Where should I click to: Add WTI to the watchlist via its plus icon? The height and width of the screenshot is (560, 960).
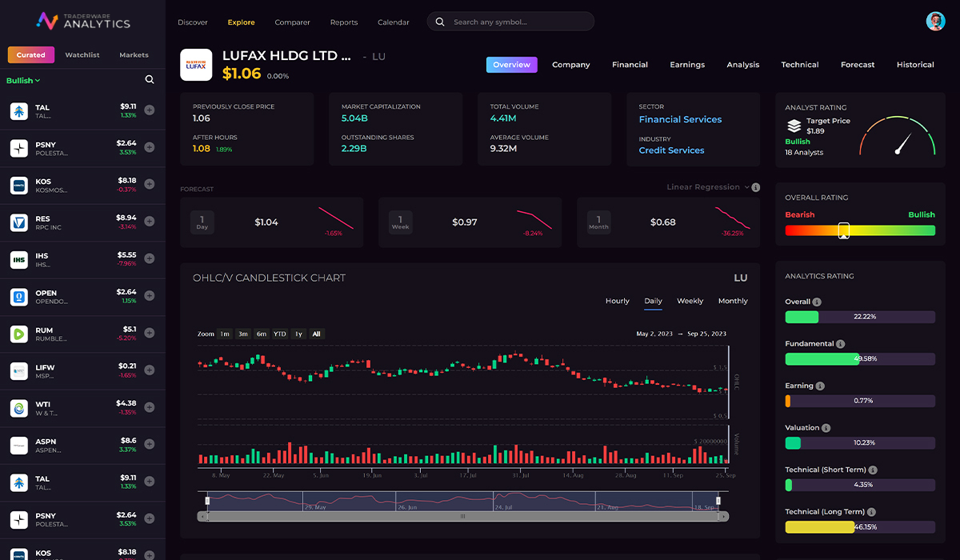(150, 408)
